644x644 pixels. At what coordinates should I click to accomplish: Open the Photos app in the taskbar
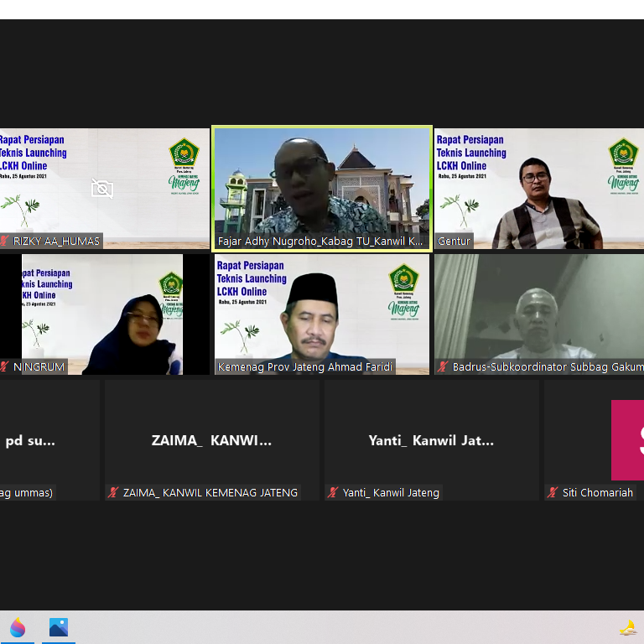pyautogui.click(x=59, y=627)
